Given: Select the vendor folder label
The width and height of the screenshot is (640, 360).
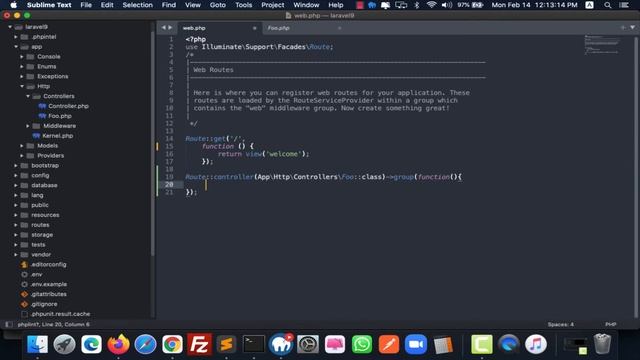Looking at the screenshot, I should coord(41,255).
